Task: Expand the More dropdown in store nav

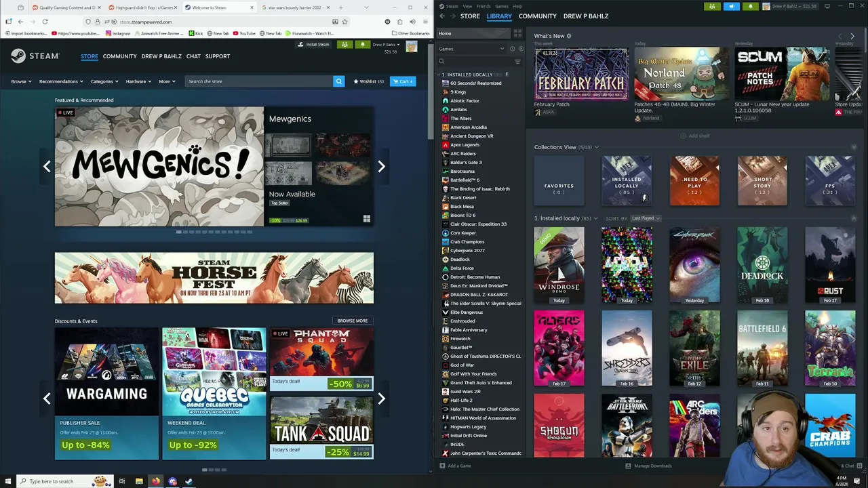Action: pos(167,81)
